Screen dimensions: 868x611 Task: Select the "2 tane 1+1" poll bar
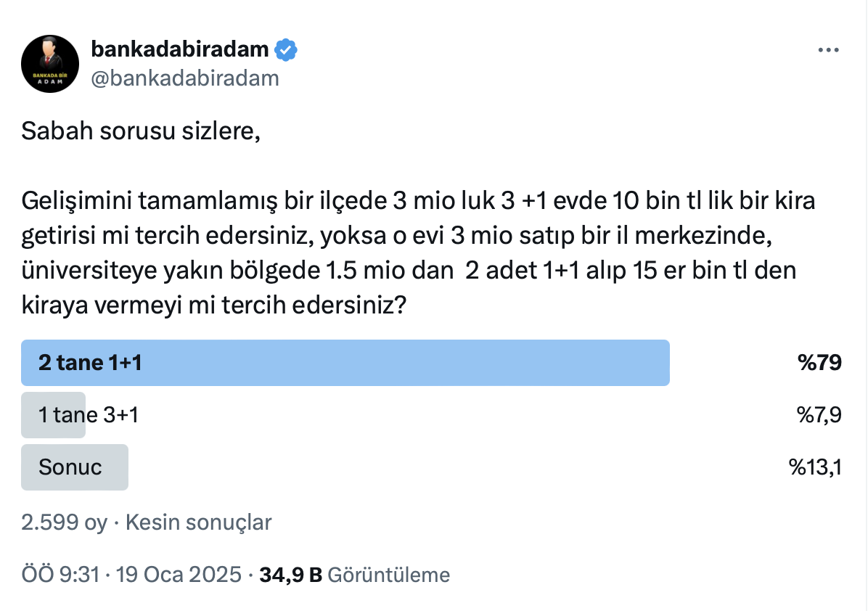click(345, 363)
